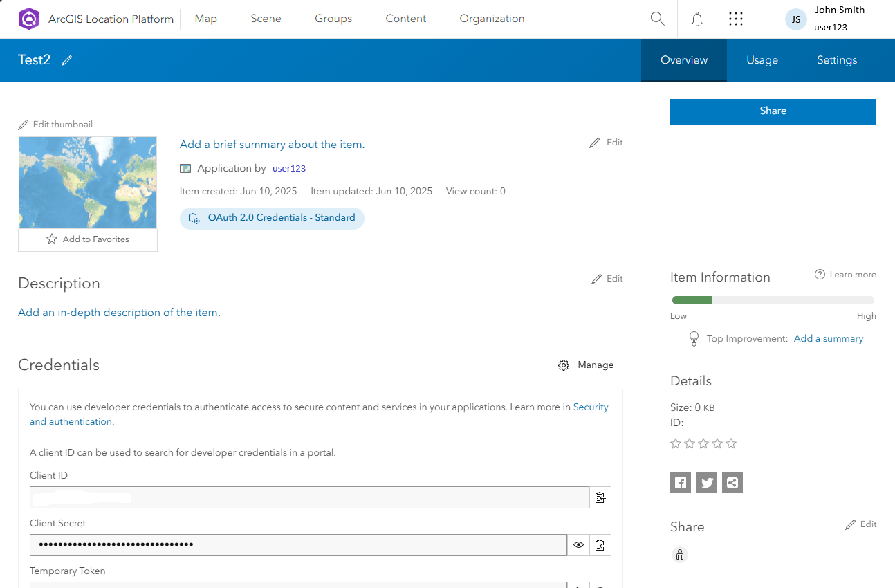Viewport: 895px width, 588px height.
Task: Click the Learn more help icon
Action: click(820, 275)
